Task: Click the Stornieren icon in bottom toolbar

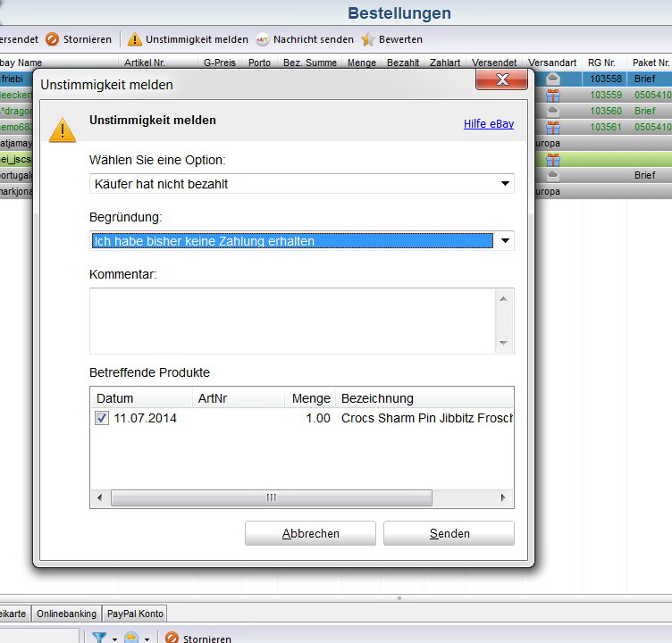Action: point(172,638)
